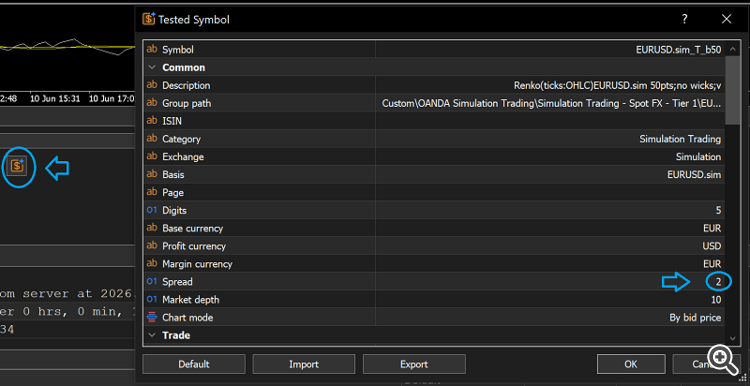Click the Default button
This screenshot has height=386, width=750.
194,364
